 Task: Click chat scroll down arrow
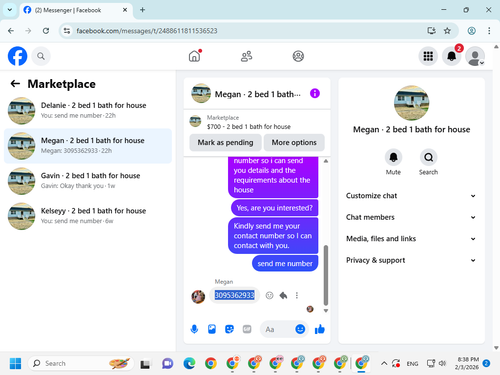[326, 311]
